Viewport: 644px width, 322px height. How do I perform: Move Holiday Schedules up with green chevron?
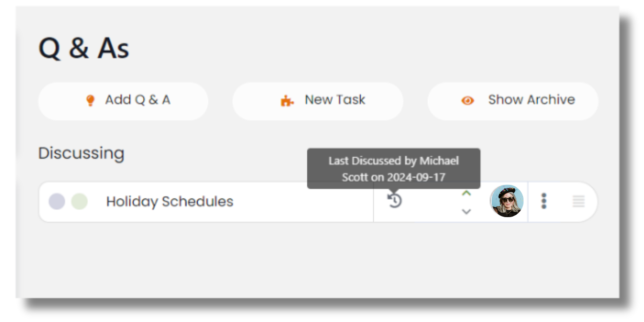(466, 193)
